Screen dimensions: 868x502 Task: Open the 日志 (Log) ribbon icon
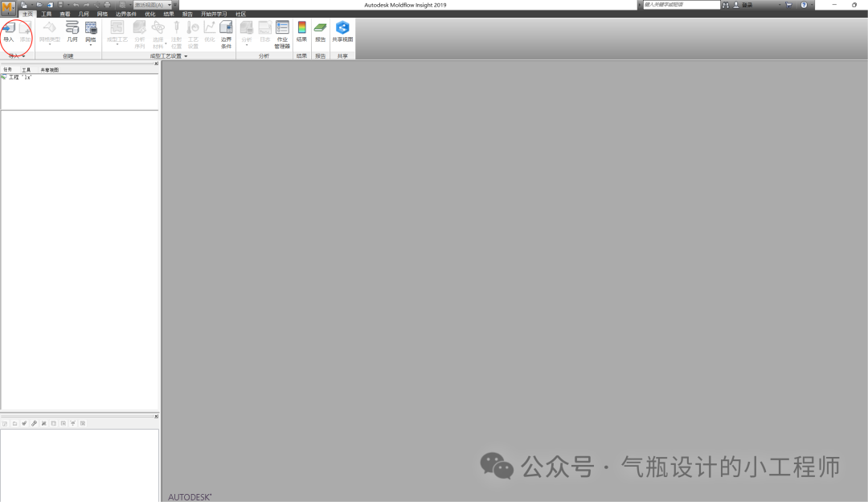265,31
